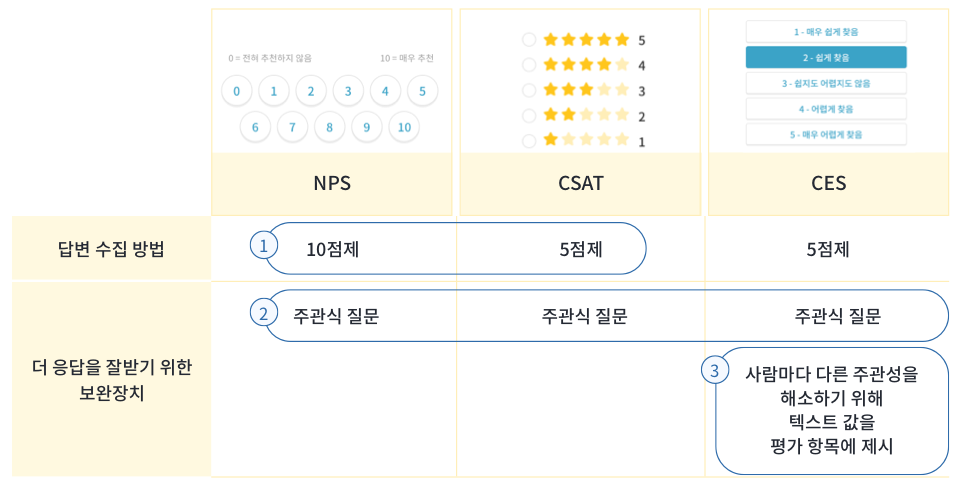Screen dimensions: 960x490
Task: Select NPS score button 0
Action: pyautogui.click(x=236, y=91)
